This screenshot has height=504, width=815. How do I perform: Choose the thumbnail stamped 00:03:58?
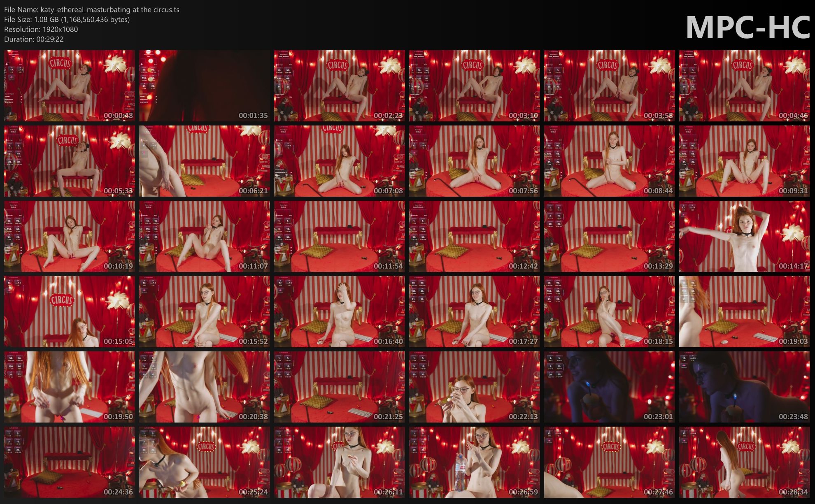(x=610, y=86)
